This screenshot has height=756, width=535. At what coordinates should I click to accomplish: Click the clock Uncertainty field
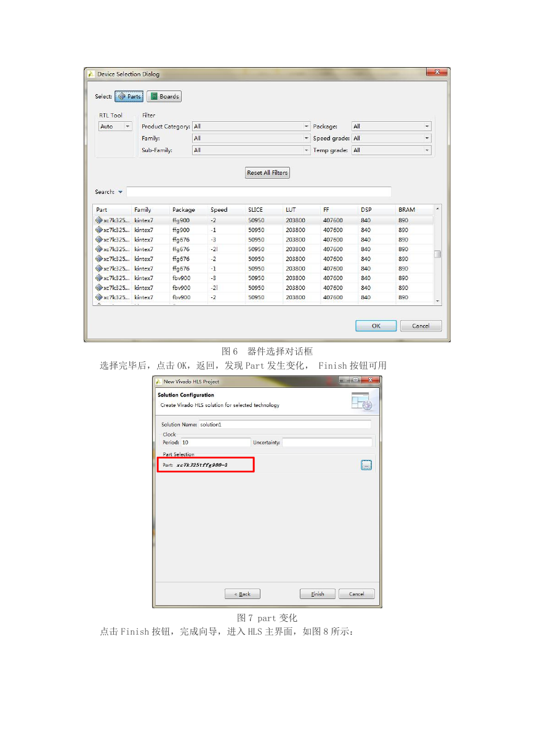[x=327, y=442]
